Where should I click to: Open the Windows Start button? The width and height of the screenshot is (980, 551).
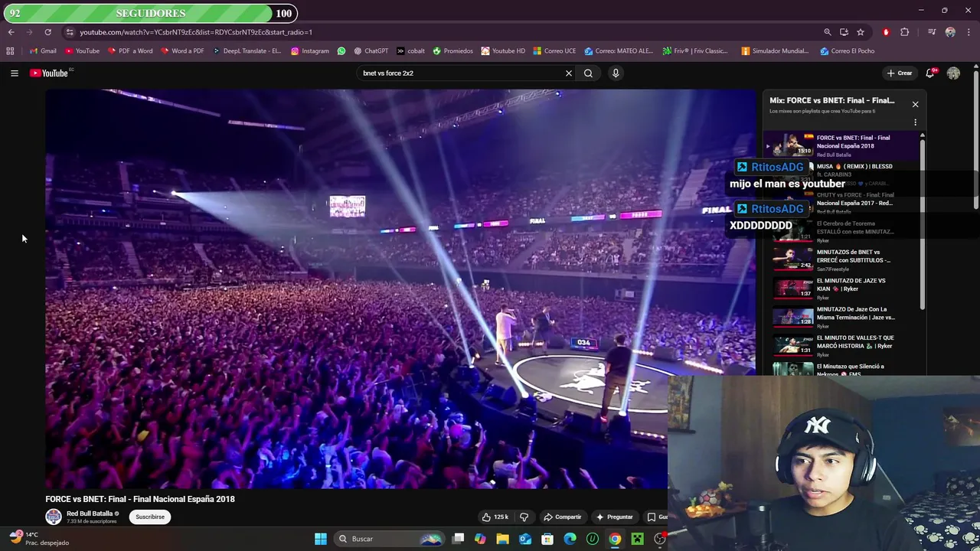pyautogui.click(x=321, y=539)
